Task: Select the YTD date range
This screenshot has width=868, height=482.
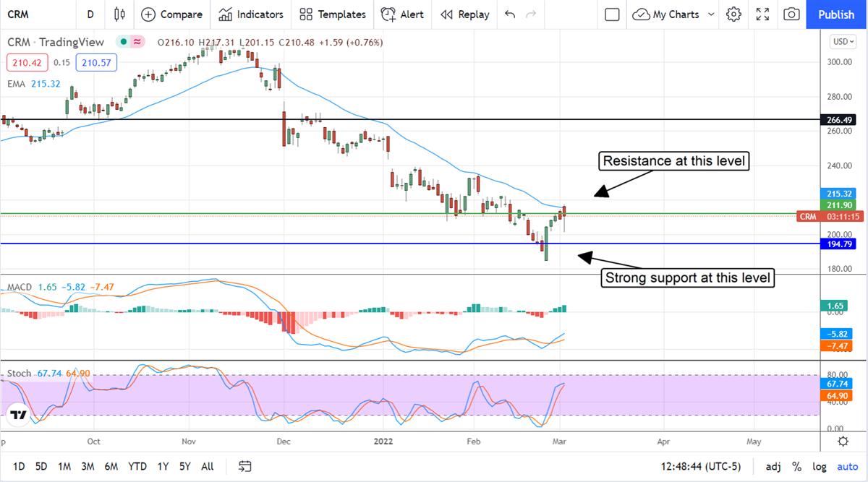Action: coord(137,467)
